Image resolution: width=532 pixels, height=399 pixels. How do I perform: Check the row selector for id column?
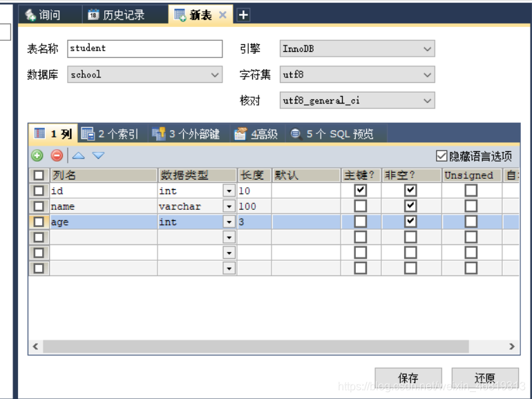39,191
